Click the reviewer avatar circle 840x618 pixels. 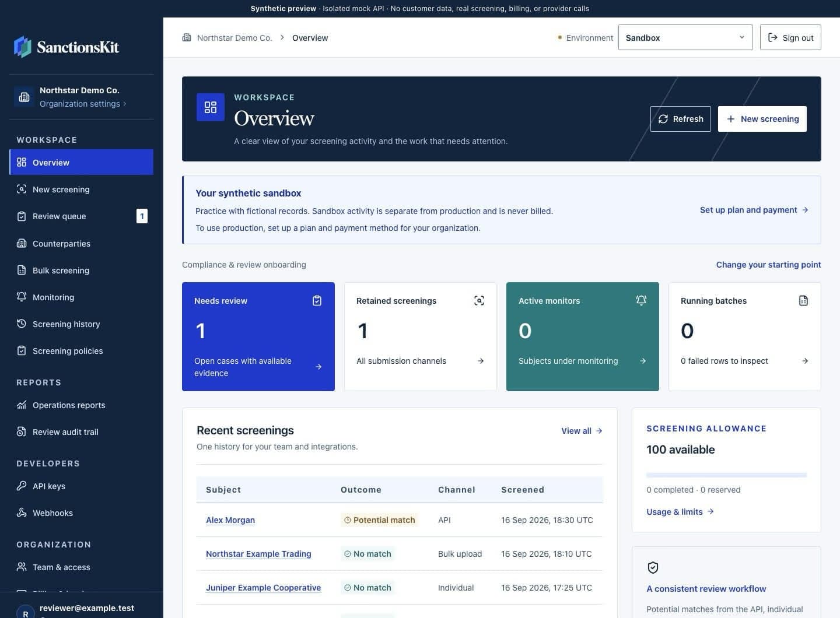(x=25, y=612)
